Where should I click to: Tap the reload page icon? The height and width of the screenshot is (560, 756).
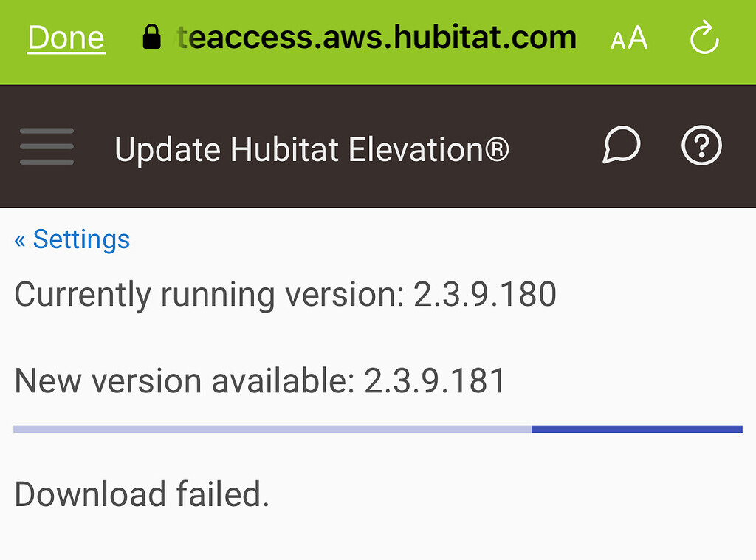[704, 38]
